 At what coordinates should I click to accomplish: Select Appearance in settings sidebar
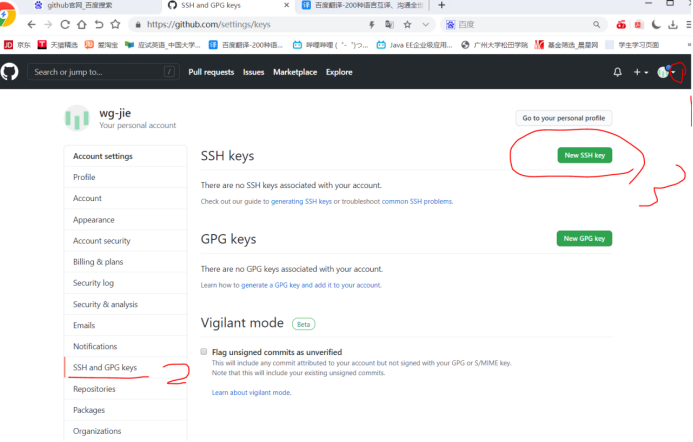126,219
